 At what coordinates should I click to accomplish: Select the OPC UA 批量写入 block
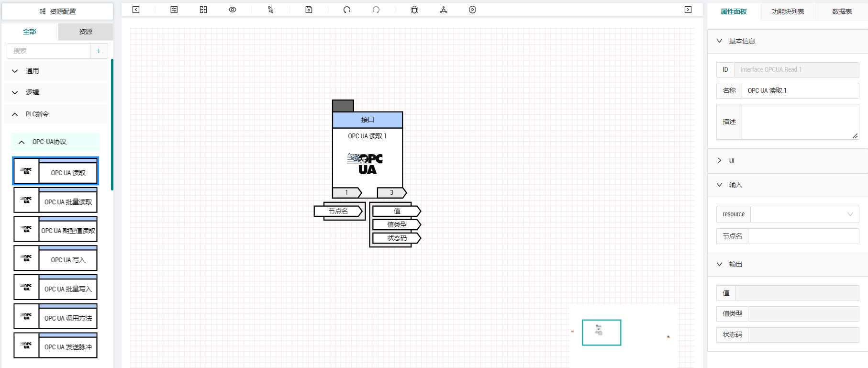click(56, 287)
